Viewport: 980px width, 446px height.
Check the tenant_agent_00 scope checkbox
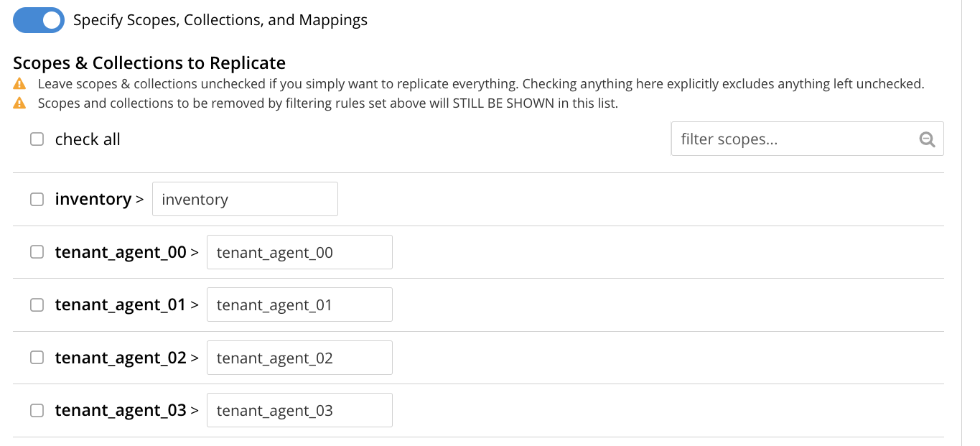[37, 252]
